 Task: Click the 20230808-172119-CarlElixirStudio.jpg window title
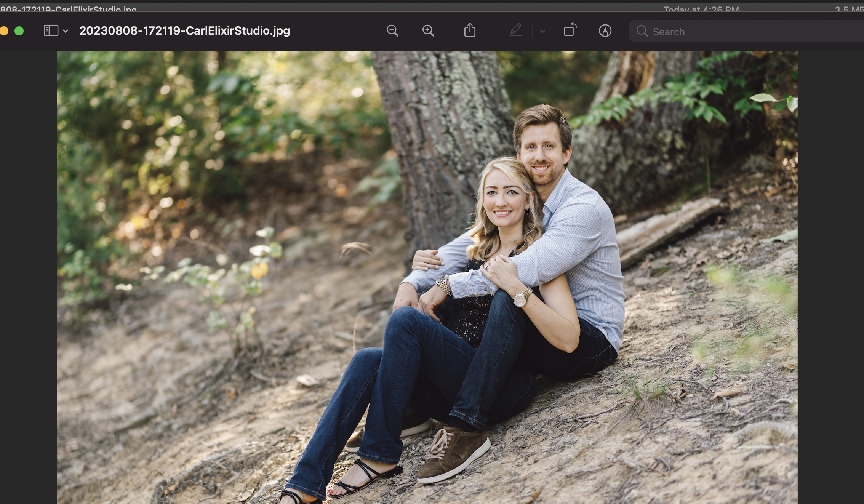coord(184,31)
